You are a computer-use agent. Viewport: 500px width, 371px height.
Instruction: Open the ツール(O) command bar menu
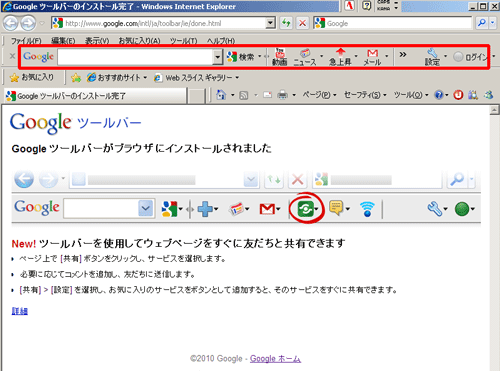[411, 95]
